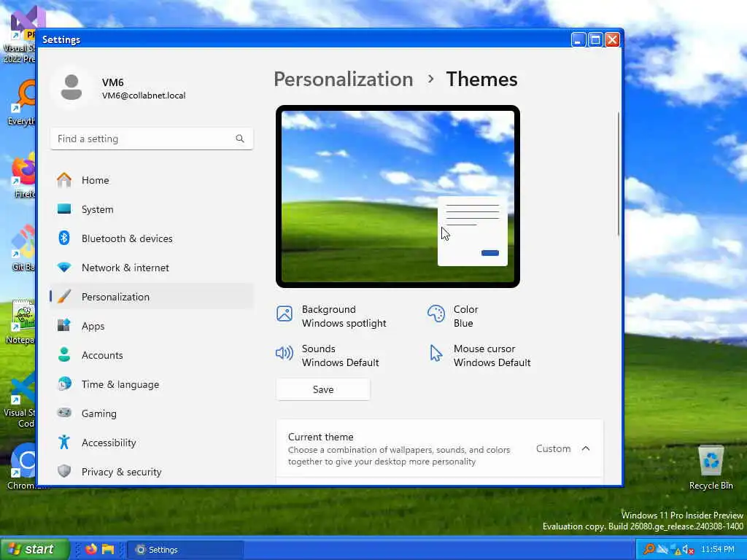747x560 pixels.
Task: Open Home in Settings sidebar
Action: [x=152, y=180]
